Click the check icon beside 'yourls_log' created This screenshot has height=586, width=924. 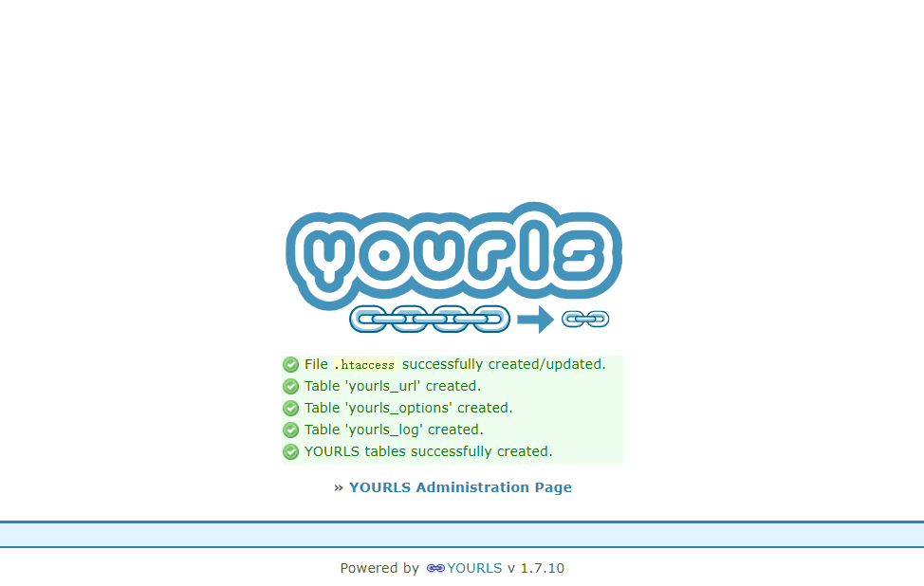[290, 430]
